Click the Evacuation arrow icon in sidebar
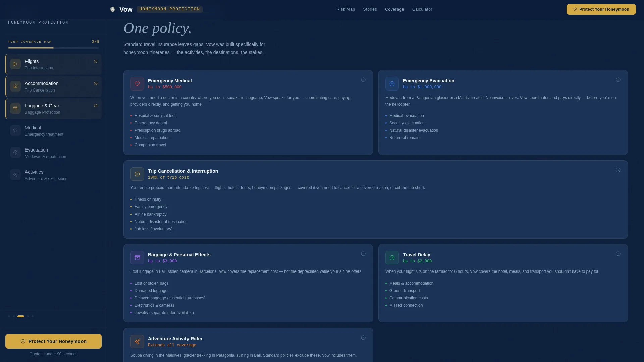644x362 pixels. click(x=15, y=153)
